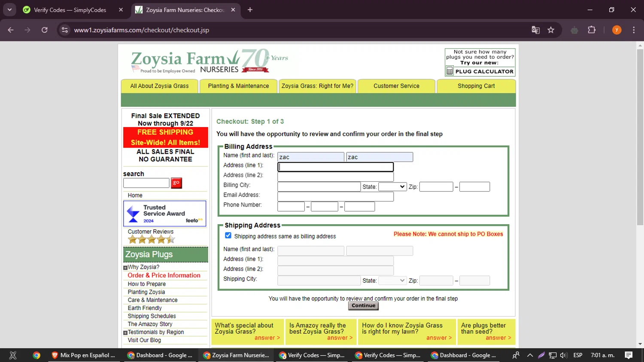644x362 pixels.
Task: Click the Continue button
Action: (x=363, y=306)
